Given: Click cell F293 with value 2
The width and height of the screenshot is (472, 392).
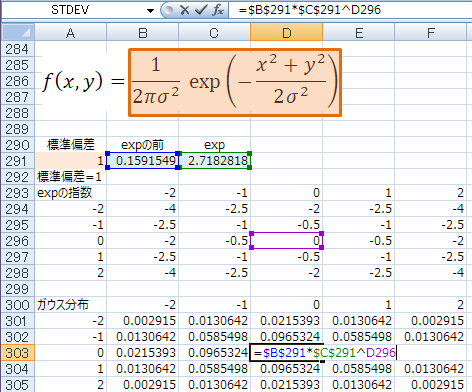Looking at the screenshot, I should 430,193.
